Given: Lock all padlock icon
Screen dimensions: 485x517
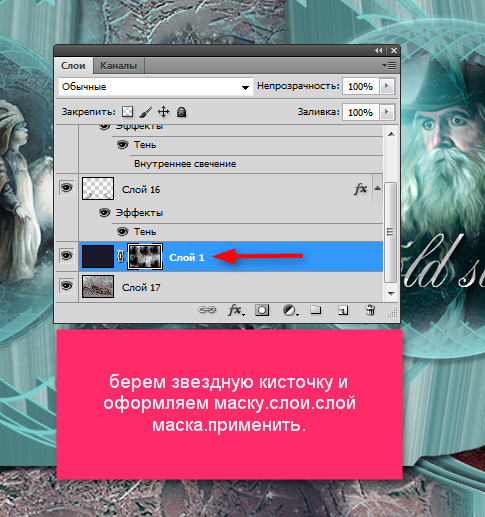Looking at the screenshot, I should point(181,112).
